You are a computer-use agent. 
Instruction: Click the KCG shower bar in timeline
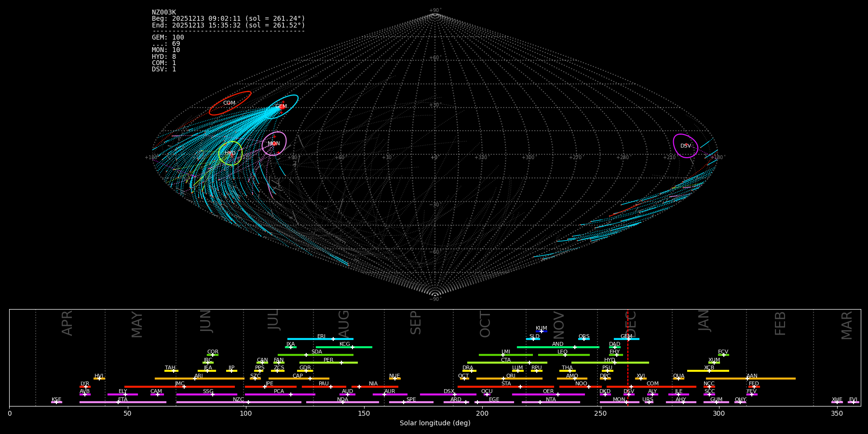[x=344, y=347]
